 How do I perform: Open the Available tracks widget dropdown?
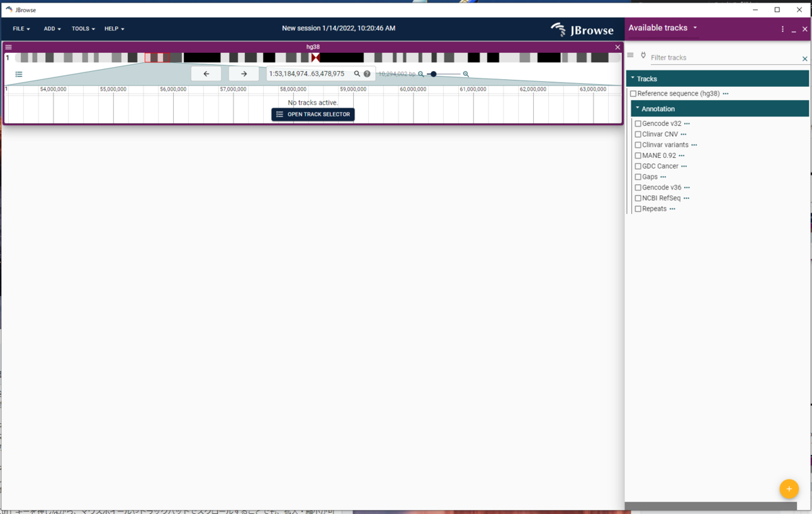click(x=695, y=28)
